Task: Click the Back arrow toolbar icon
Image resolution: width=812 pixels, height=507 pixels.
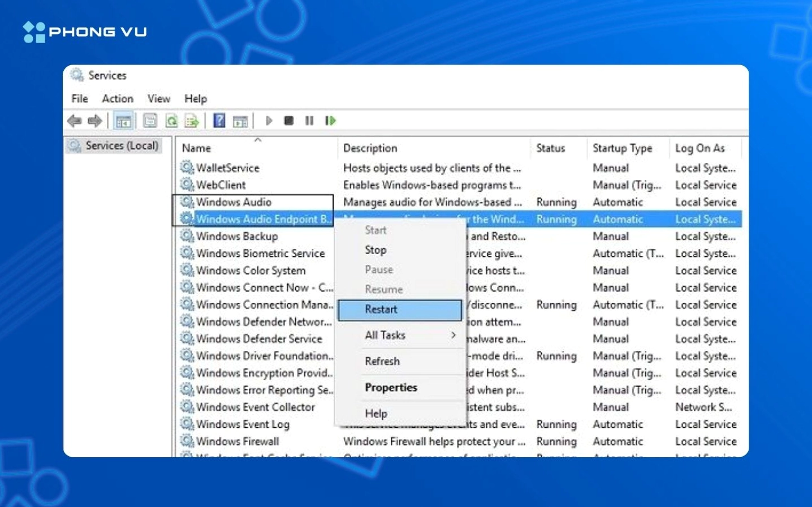Action: 74,121
